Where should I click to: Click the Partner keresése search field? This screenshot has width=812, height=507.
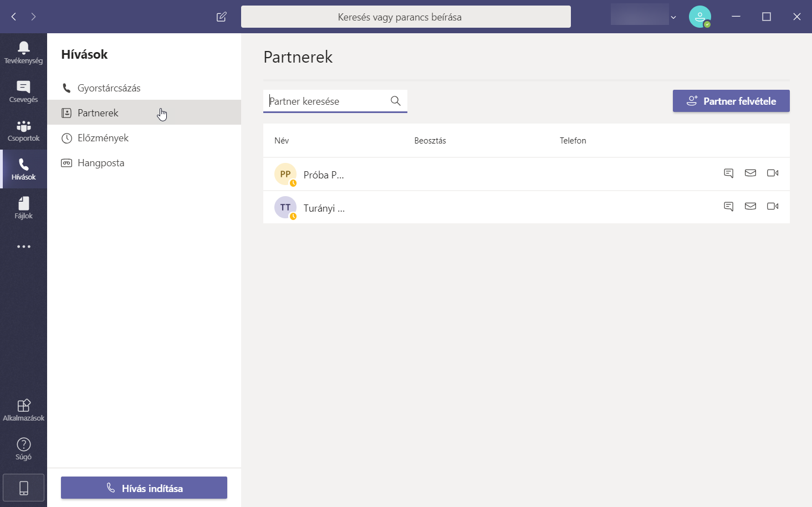[327, 101]
